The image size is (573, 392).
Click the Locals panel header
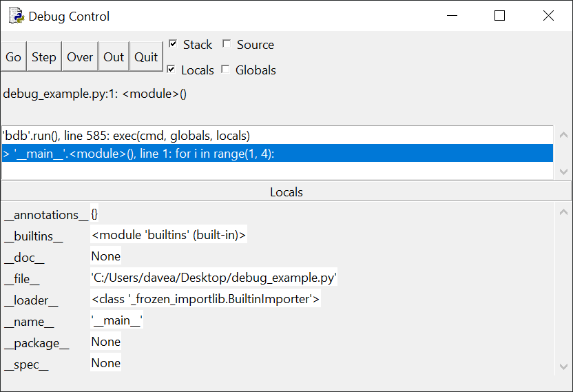[286, 192]
